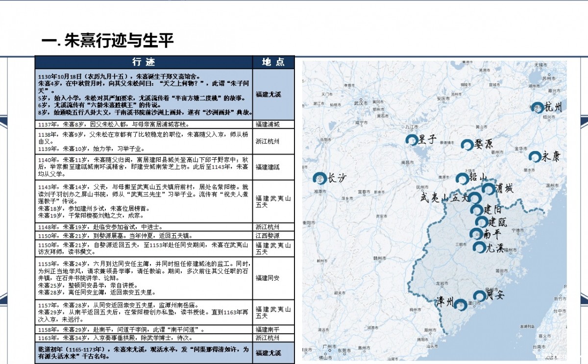Click the 婺源 map marker

(x=467, y=145)
